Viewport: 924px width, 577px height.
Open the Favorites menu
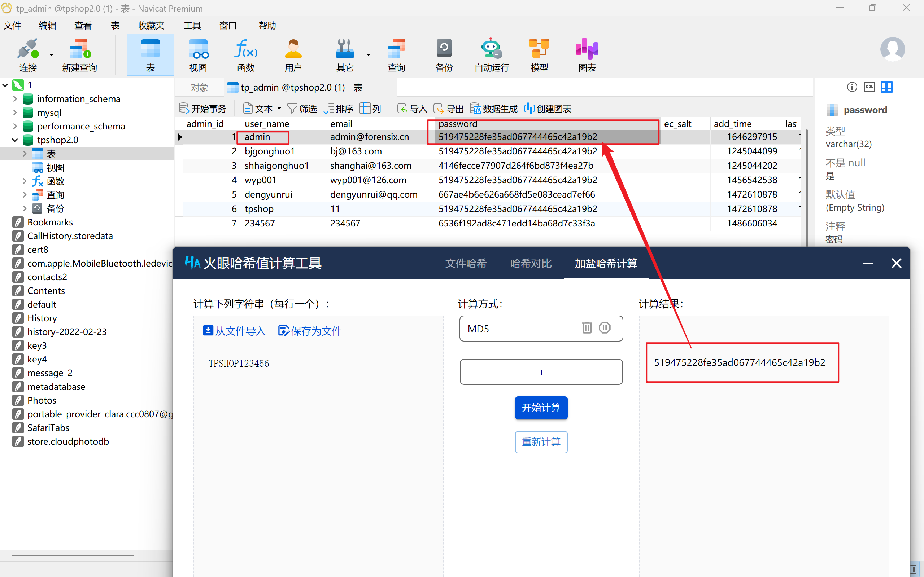pyautogui.click(x=151, y=26)
